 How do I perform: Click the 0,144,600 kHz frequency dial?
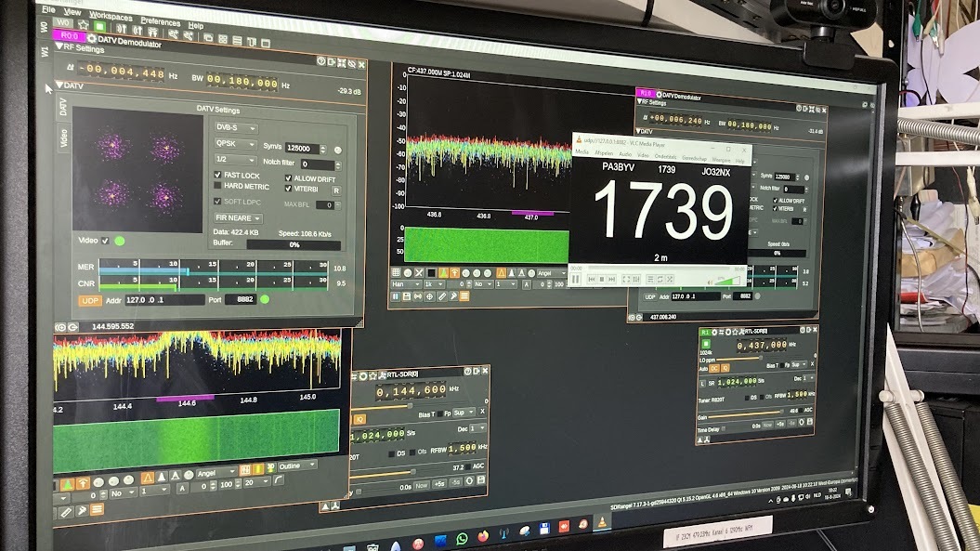411,390
